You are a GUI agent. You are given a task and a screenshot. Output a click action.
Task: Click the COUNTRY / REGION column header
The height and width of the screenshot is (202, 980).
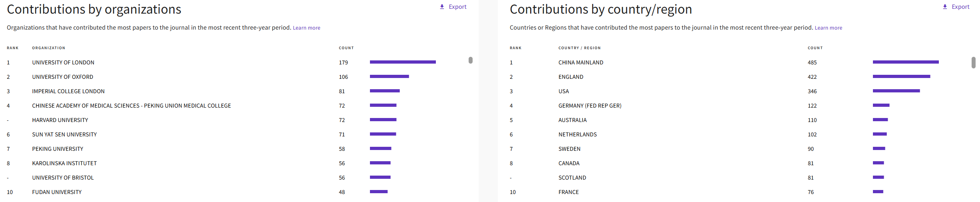[x=579, y=48]
